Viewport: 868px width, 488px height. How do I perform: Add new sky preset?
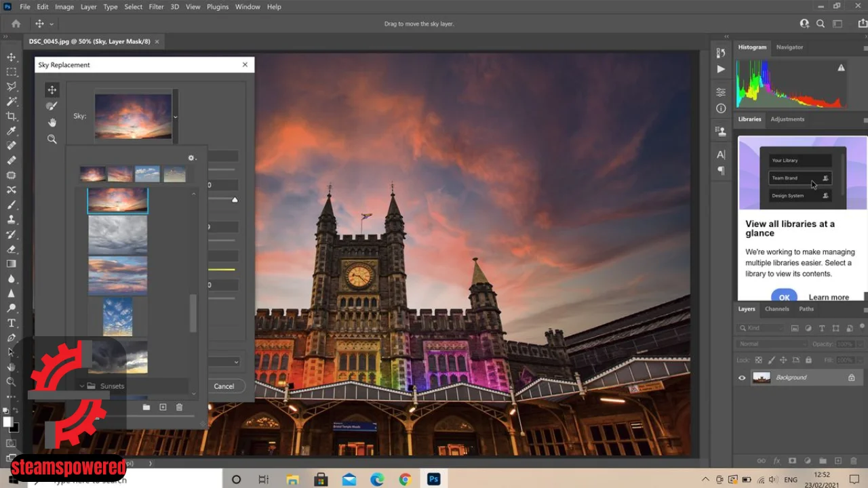[163, 407]
